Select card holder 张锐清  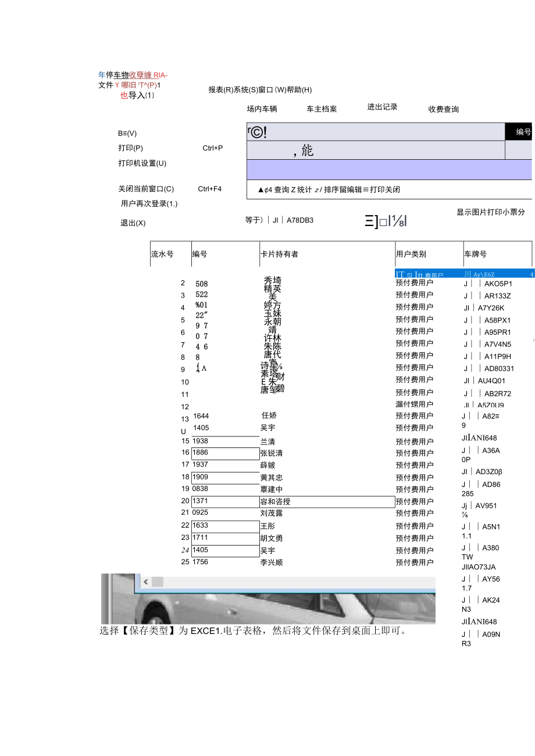(272, 453)
